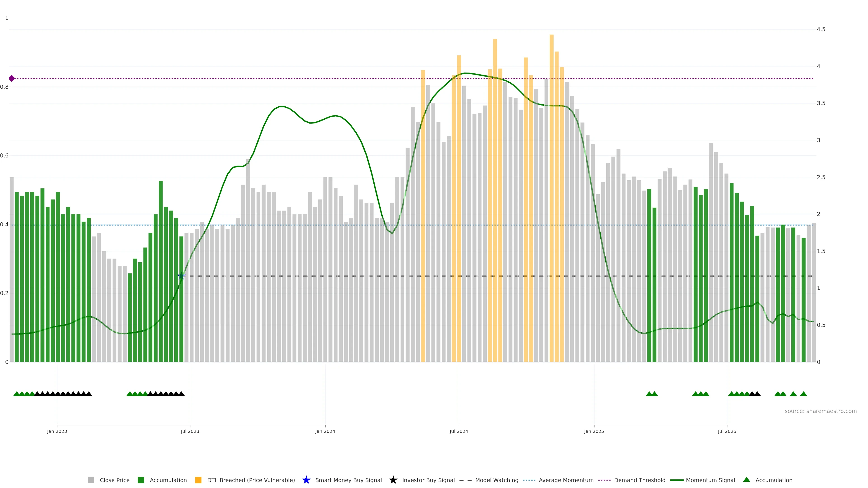Click the orange DTL Breached legend swatch

198,480
